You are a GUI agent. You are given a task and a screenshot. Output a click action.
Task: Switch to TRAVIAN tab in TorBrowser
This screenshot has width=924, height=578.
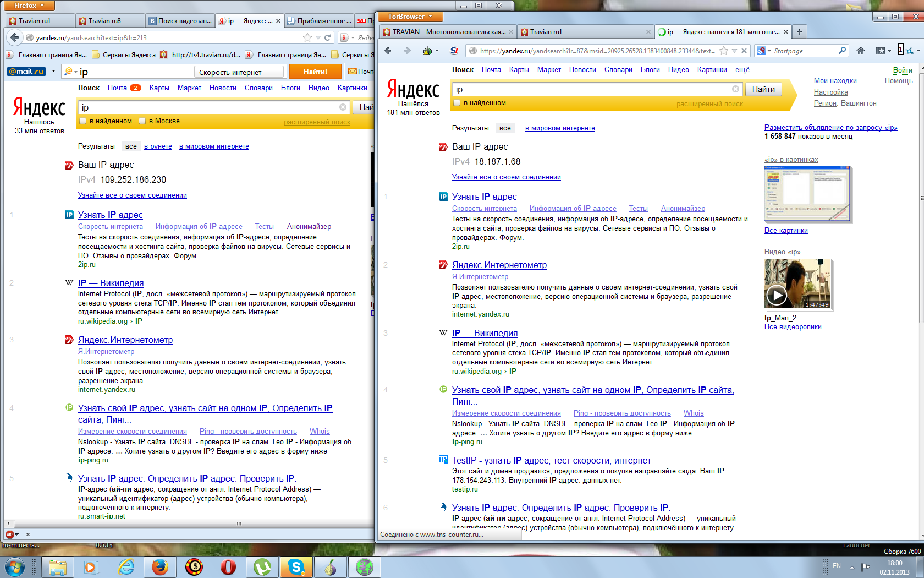[x=448, y=32]
